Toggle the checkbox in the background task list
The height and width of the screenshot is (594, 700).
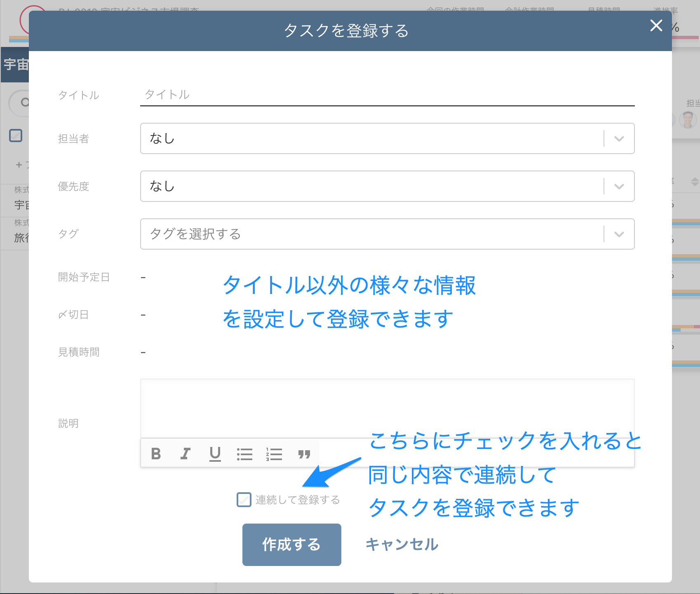15,135
